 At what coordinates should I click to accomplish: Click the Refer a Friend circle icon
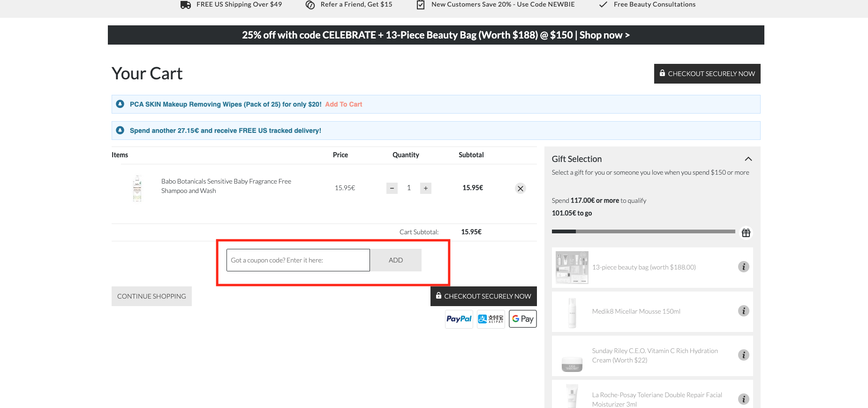pos(310,5)
